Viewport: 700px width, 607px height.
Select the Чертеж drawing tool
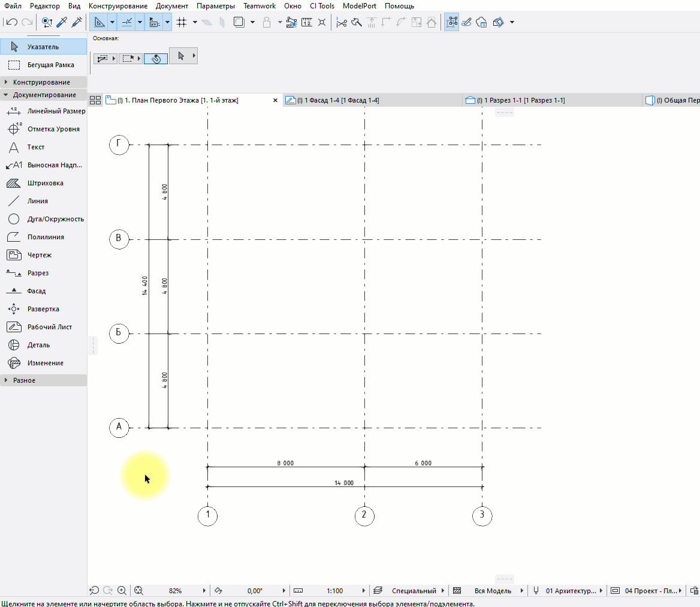pyautogui.click(x=43, y=255)
